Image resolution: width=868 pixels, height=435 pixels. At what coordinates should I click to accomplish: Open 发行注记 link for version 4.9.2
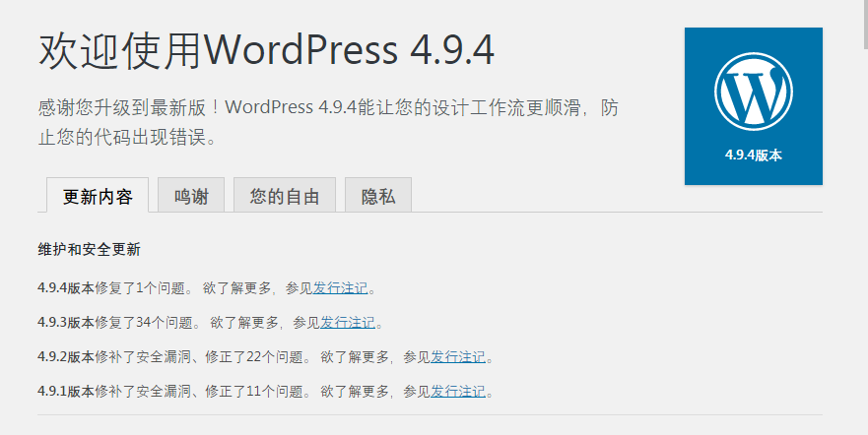click(458, 357)
